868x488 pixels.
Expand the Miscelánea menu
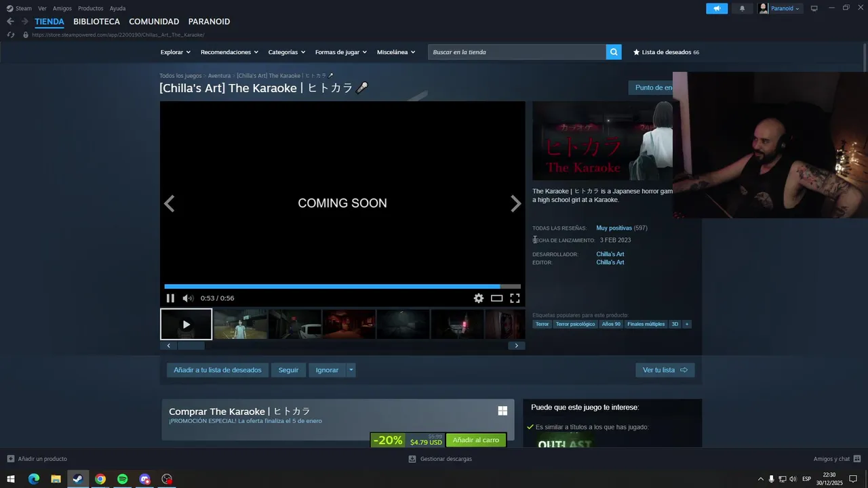tap(396, 52)
